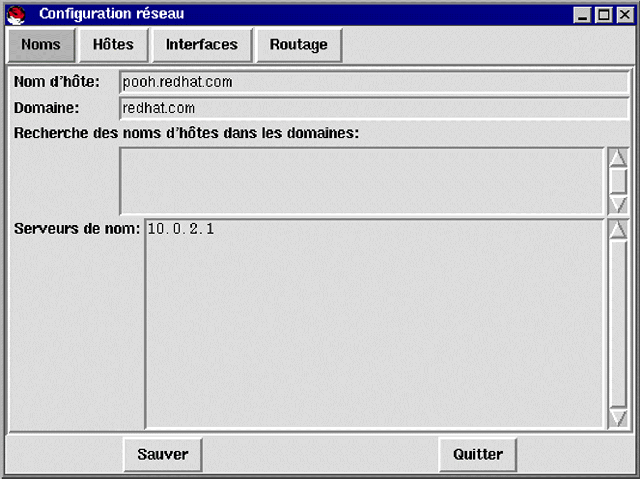Exit via the Quitter button
Screen dimensions: 640x479
tap(478, 455)
